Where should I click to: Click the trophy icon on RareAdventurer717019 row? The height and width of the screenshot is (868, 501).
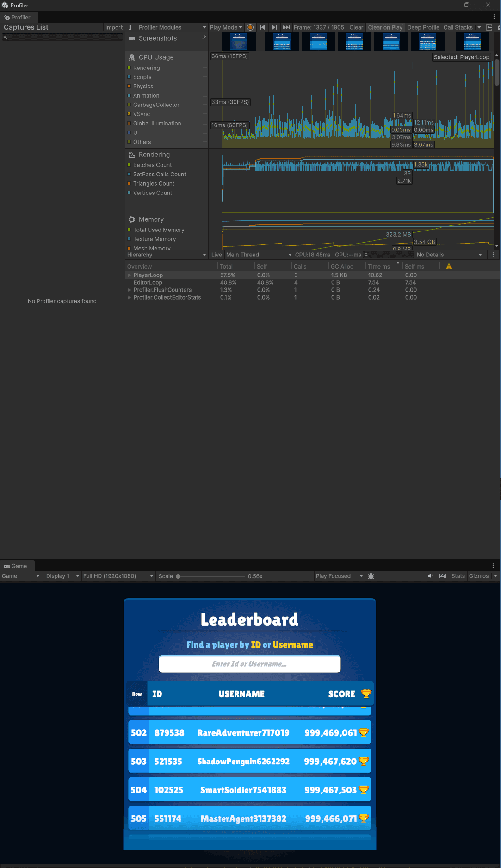(x=364, y=732)
